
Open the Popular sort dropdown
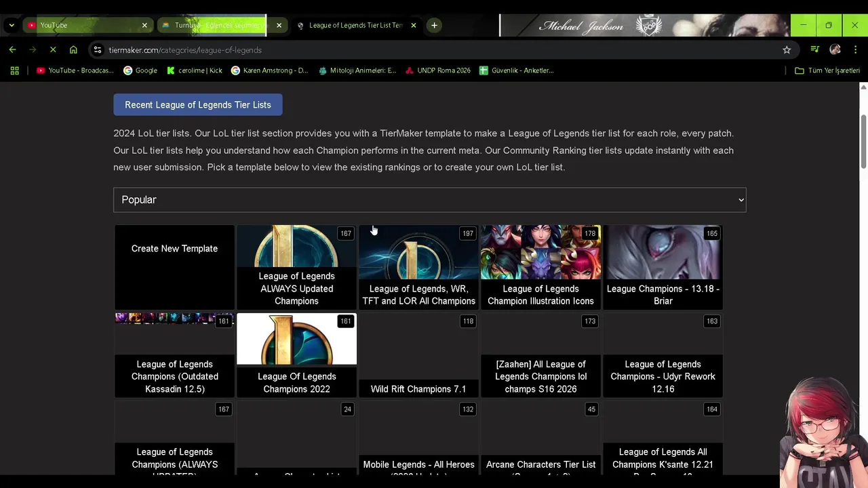430,200
